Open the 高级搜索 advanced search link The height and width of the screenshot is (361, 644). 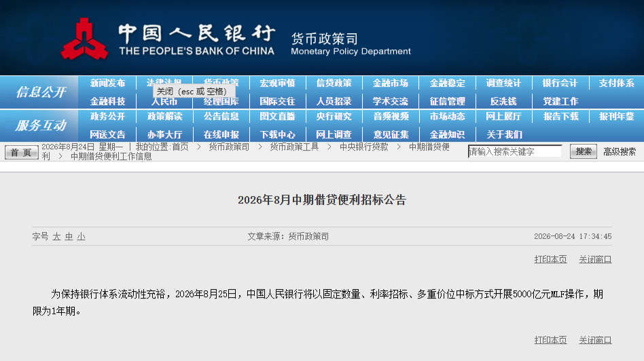point(620,152)
